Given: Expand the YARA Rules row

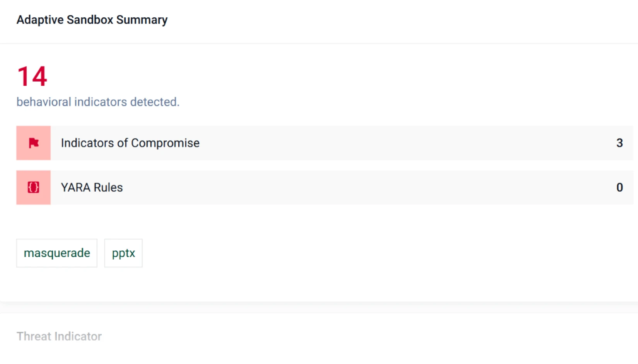Looking at the screenshot, I should point(348,187).
